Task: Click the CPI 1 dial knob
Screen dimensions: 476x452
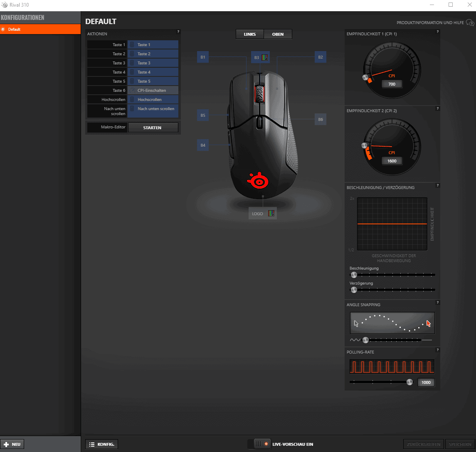Action: (x=365, y=77)
